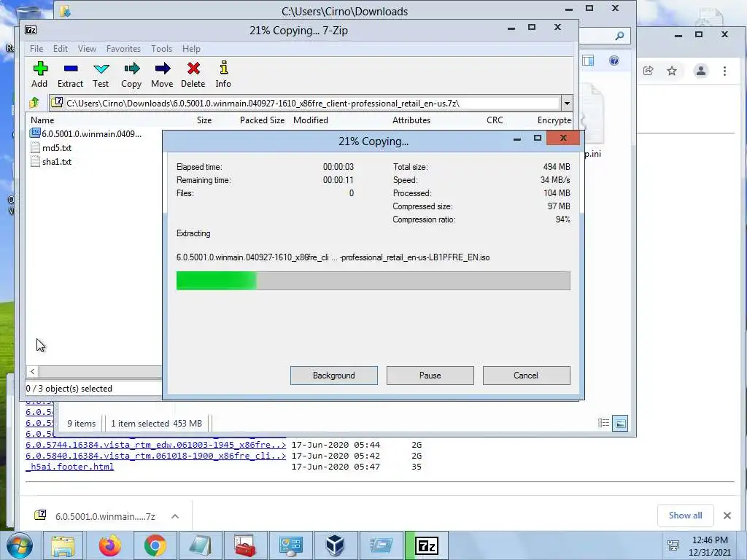Sort by the Modified column header

311,120
